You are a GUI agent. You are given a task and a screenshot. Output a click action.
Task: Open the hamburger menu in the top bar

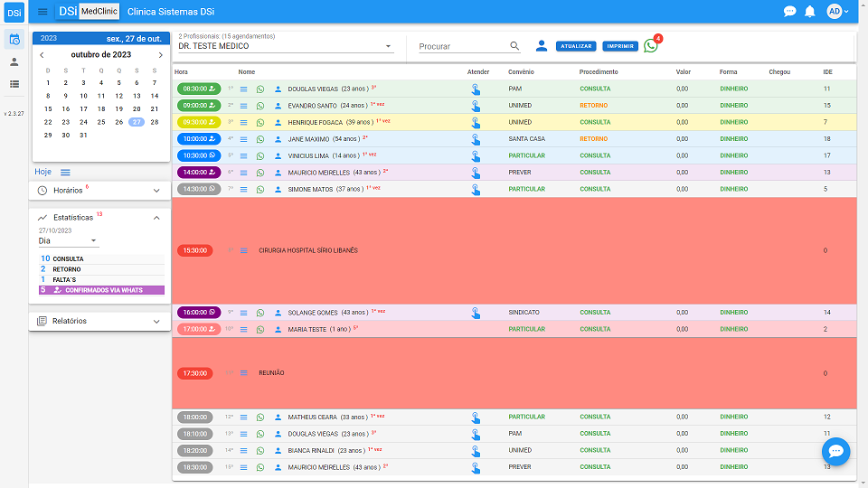click(x=42, y=12)
